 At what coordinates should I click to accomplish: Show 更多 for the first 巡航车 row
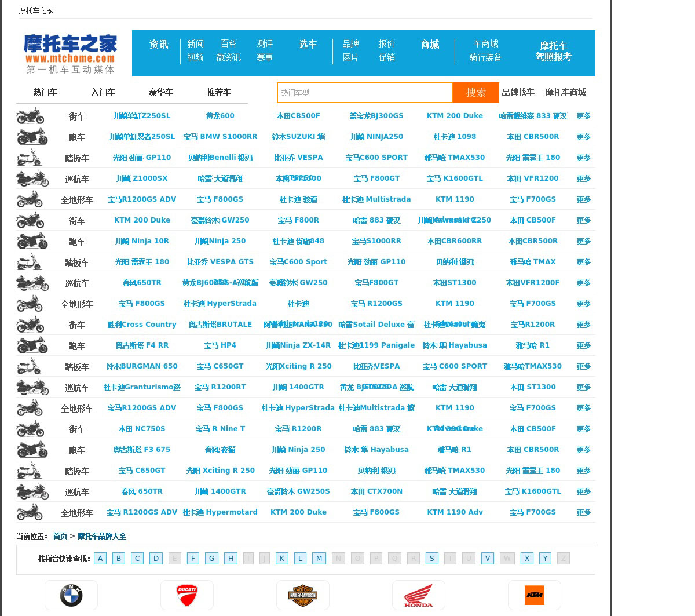(x=583, y=178)
